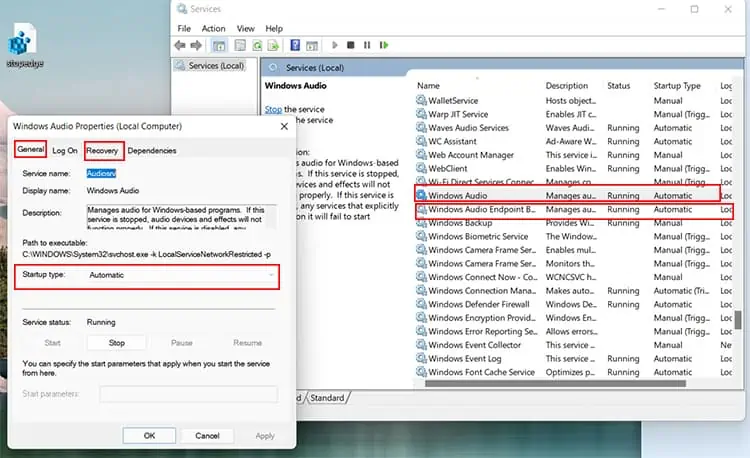Click the Stop the service link

(x=273, y=109)
